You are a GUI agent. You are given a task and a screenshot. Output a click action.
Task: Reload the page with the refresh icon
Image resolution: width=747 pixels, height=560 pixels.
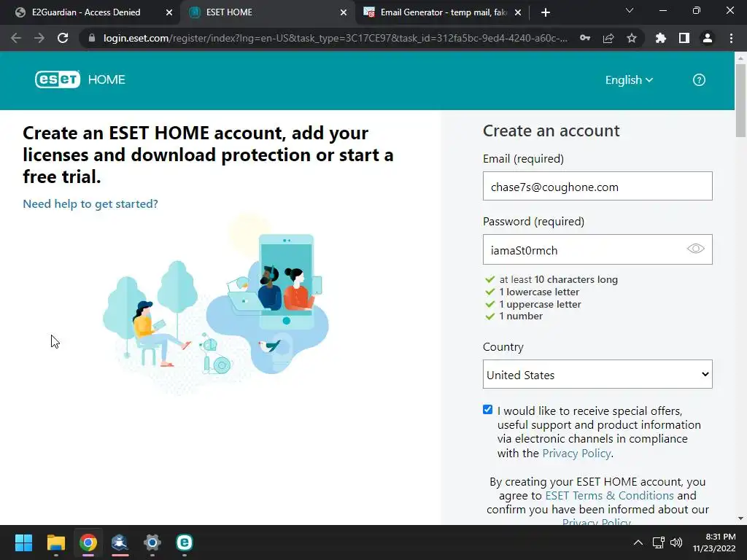click(63, 38)
